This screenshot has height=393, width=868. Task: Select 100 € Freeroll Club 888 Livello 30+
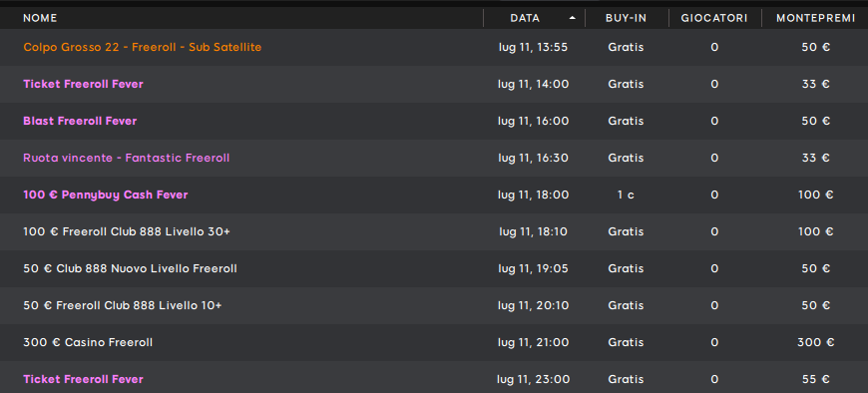[x=434, y=231]
